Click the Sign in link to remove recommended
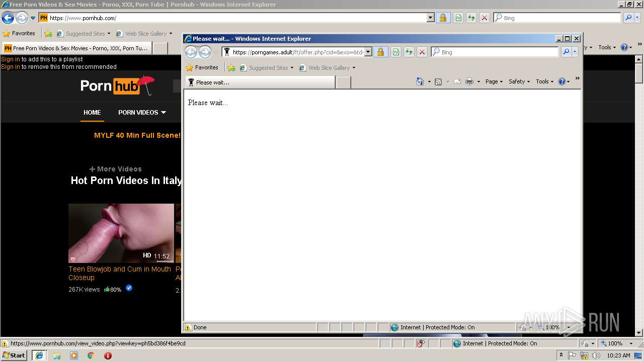 pos(11,67)
